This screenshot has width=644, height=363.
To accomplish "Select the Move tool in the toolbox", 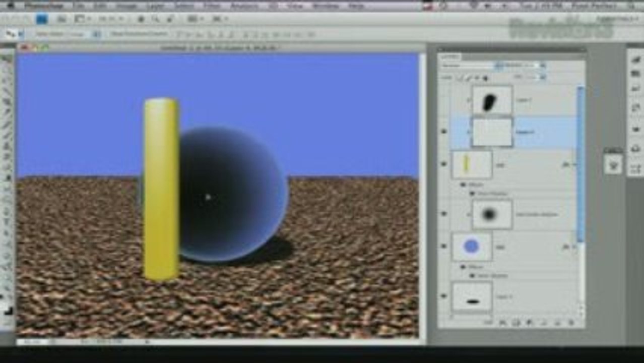I will 7,57.
